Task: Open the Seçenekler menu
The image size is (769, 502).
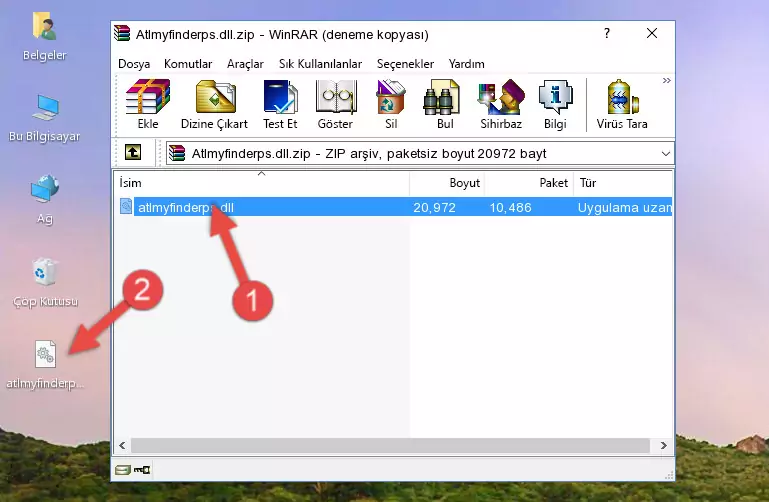Action: tap(405, 64)
